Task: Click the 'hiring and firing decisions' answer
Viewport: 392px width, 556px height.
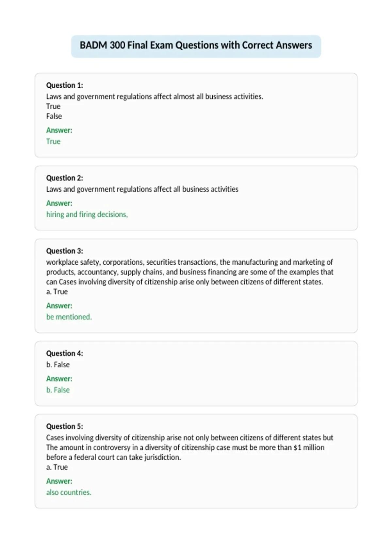Action: 87,215
